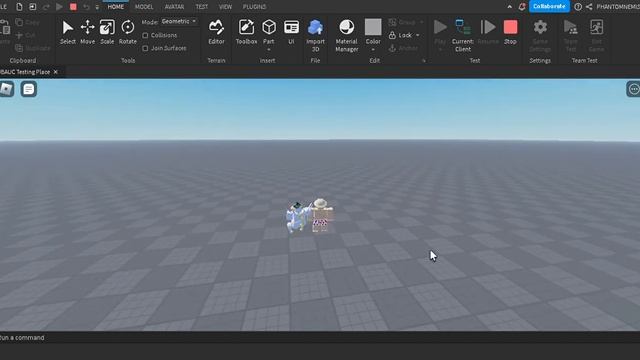Image resolution: width=640 pixels, height=360 pixels.
Task: Open the Roblox menu icon in viewport
Action: pyautogui.click(x=7, y=89)
